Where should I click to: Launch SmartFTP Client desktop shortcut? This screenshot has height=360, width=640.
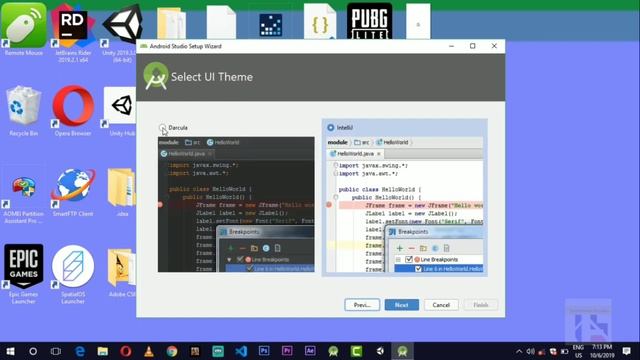tap(73, 193)
